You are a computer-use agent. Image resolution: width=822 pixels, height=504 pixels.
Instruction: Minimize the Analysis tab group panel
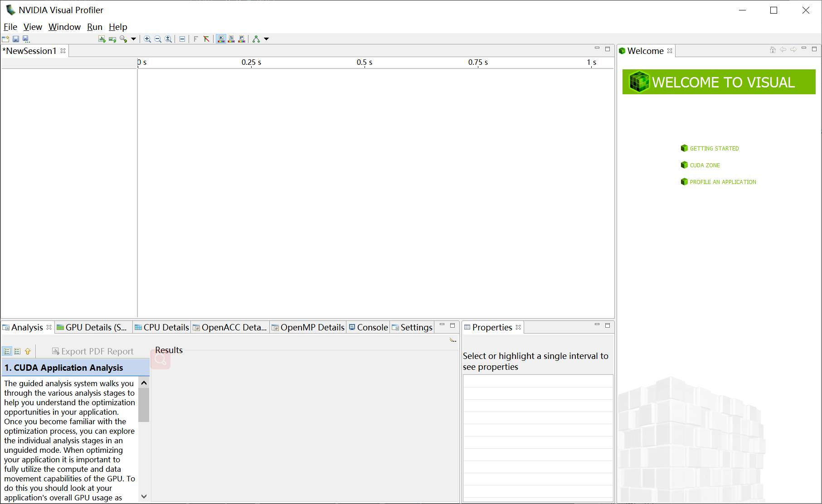coord(442,325)
